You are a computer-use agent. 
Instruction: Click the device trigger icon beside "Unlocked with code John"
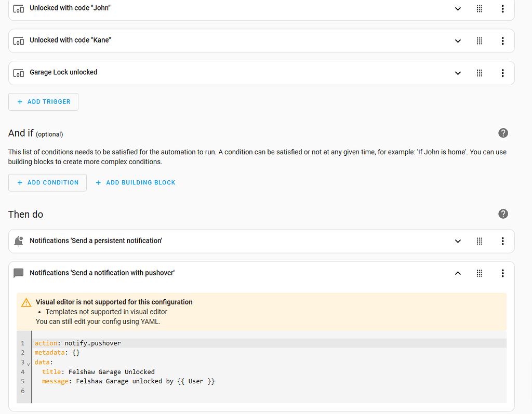(19, 8)
